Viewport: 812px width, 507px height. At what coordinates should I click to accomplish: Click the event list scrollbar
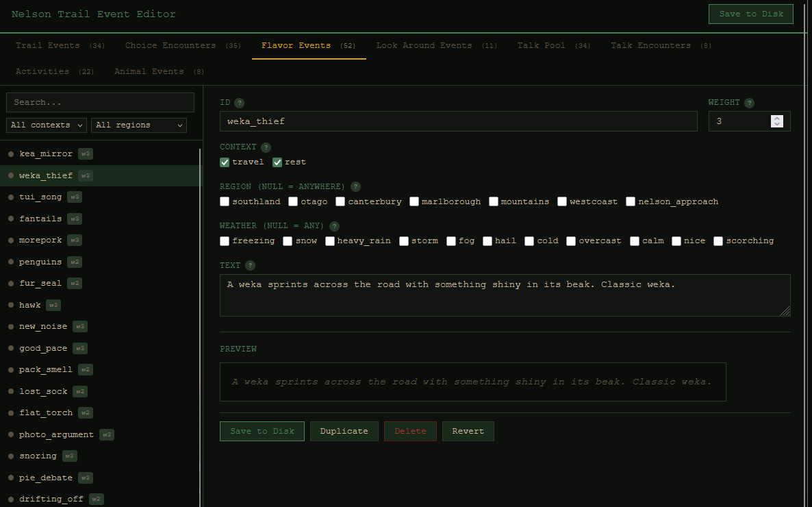click(x=200, y=327)
